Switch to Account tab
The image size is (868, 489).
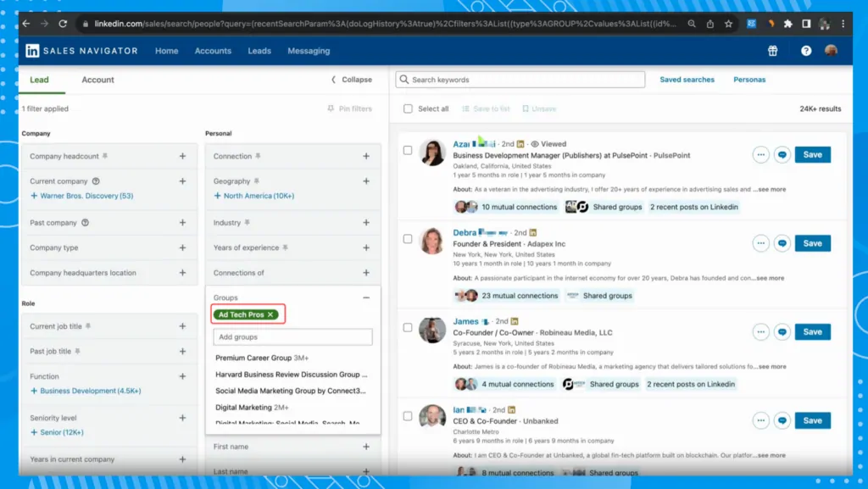click(98, 80)
